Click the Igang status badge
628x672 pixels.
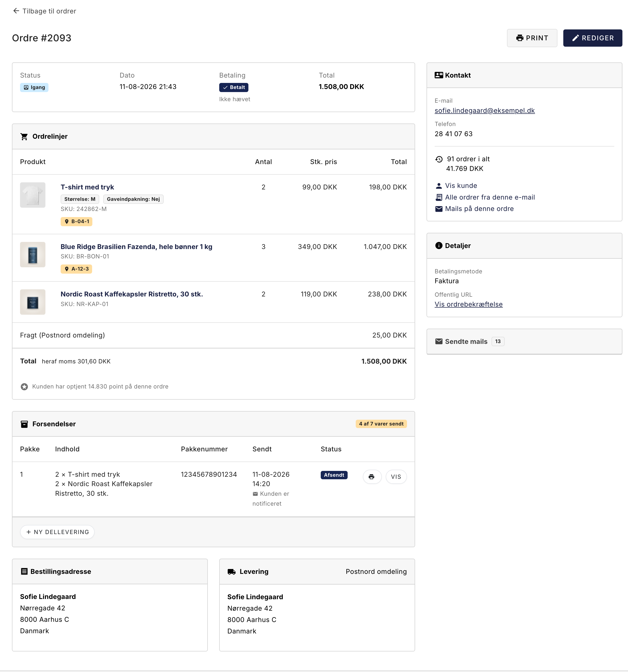(34, 87)
